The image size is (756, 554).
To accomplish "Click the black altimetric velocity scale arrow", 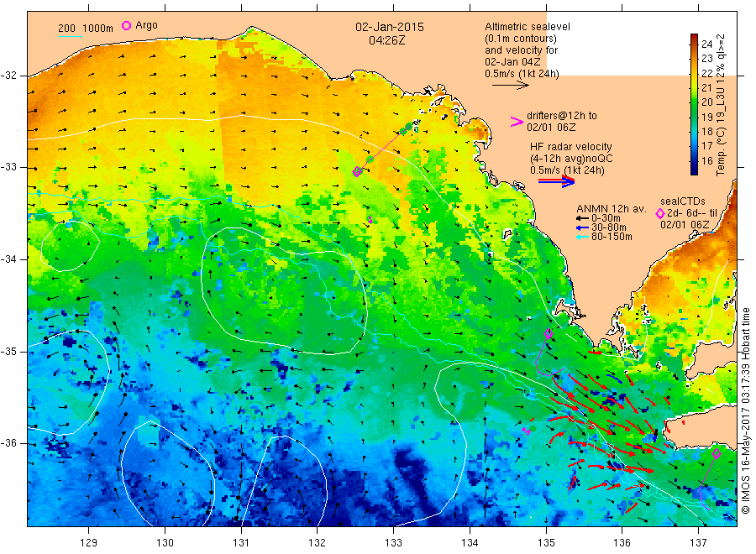I will click(511, 86).
